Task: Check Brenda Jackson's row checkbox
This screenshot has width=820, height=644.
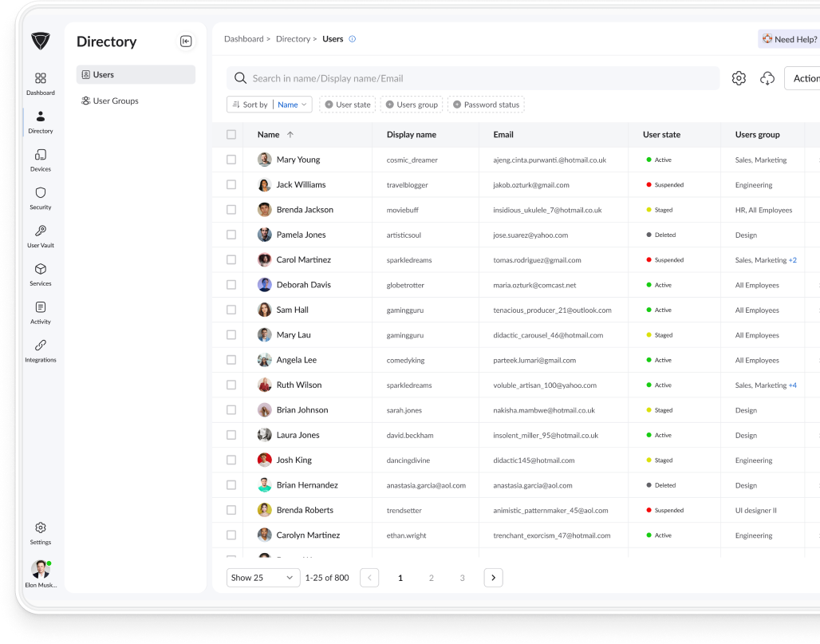Action: (231, 210)
